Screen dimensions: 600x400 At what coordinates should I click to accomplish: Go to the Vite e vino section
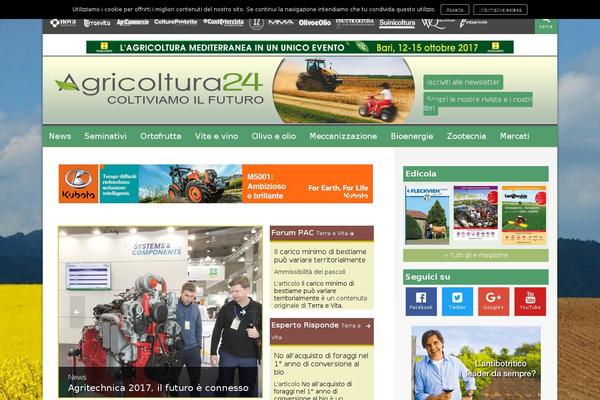pyautogui.click(x=217, y=136)
